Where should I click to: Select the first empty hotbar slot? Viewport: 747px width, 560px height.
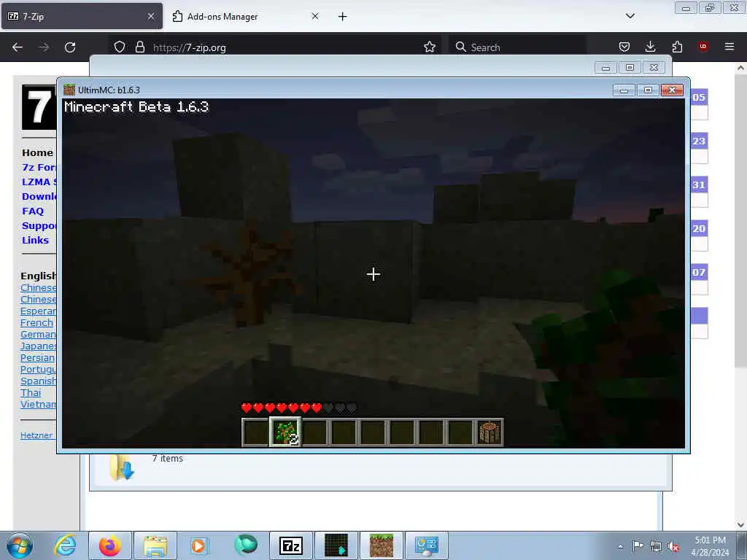click(x=255, y=432)
